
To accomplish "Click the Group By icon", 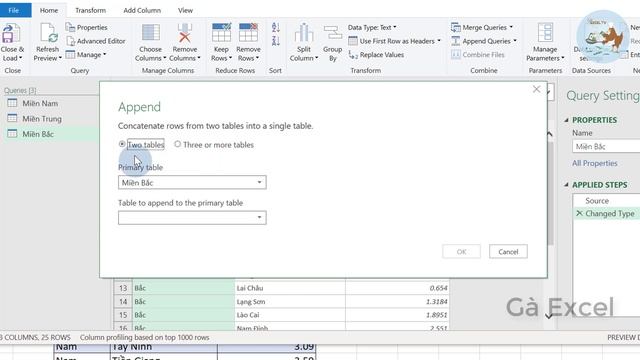I will 333,33.
